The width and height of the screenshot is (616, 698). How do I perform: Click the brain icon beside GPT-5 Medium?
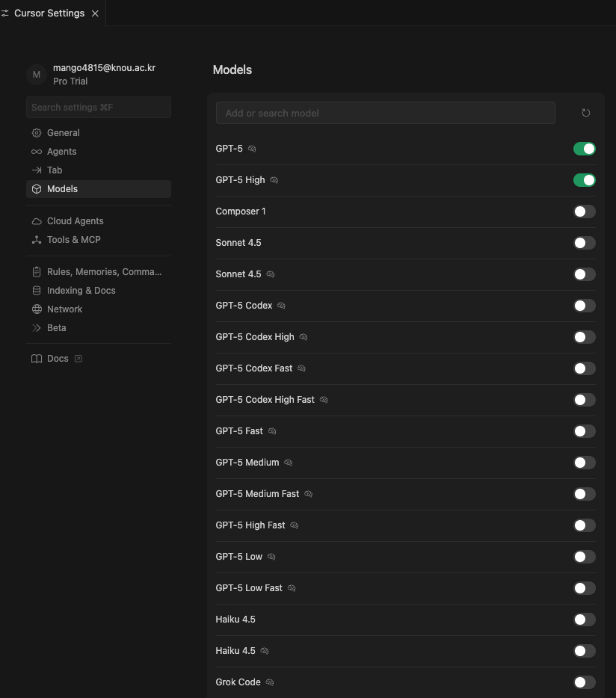(x=289, y=463)
